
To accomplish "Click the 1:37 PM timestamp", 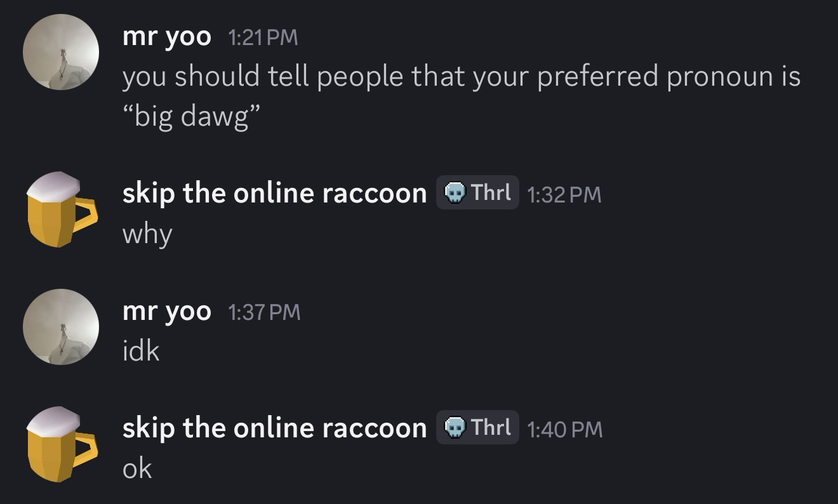I will tap(263, 312).
